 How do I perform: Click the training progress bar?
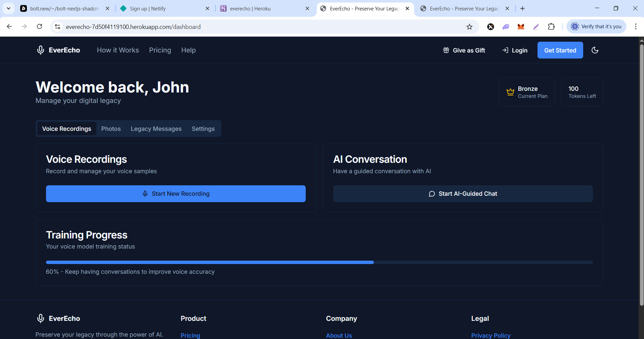tap(319, 262)
